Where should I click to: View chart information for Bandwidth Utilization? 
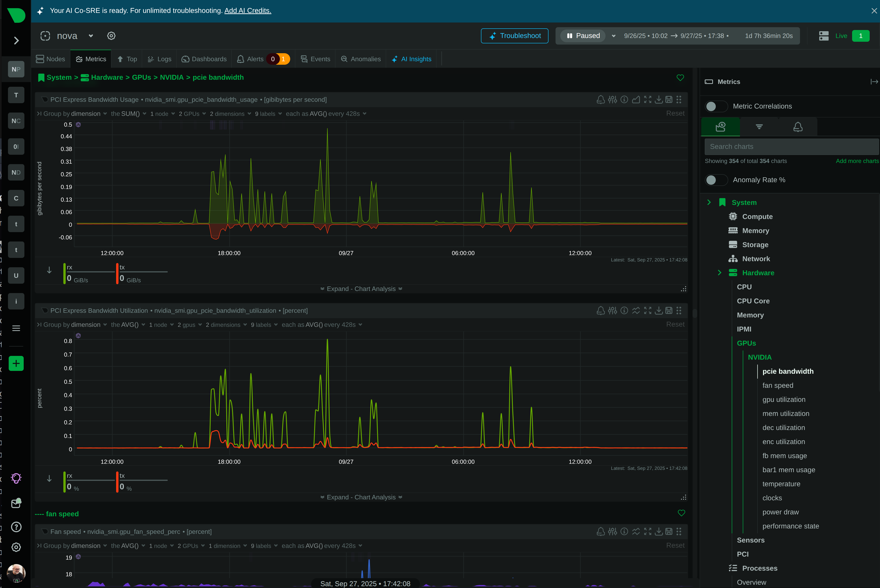pos(624,310)
